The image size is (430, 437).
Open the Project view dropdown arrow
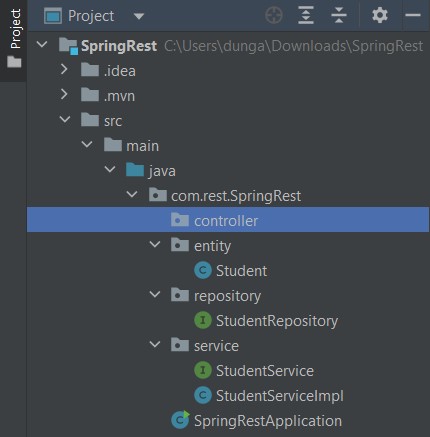pyautogui.click(x=139, y=16)
